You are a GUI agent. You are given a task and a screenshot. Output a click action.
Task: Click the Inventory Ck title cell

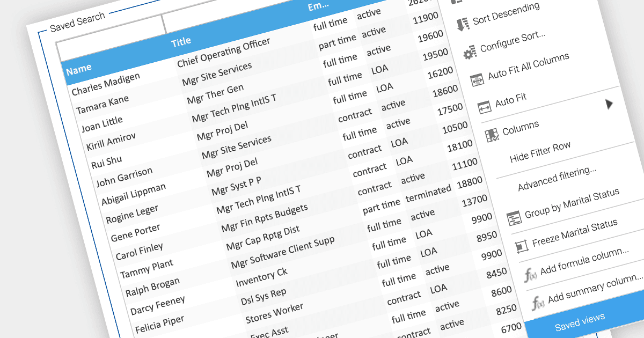coord(261,278)
